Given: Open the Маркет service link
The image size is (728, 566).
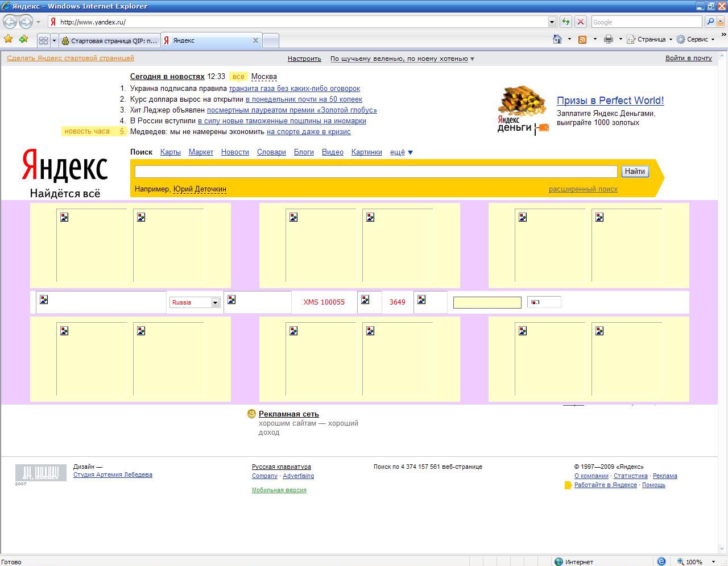Looking at the screenshot, I should [x=201, y=152].
